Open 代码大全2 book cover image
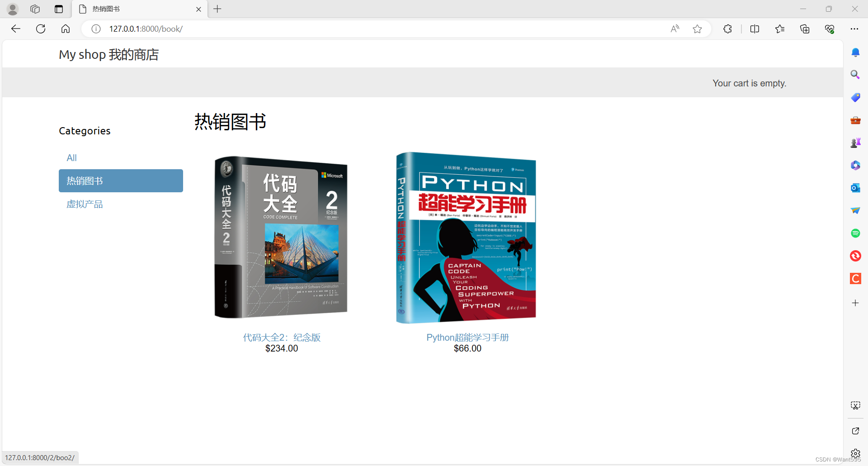Screen dimensions: 868x466 281,237
